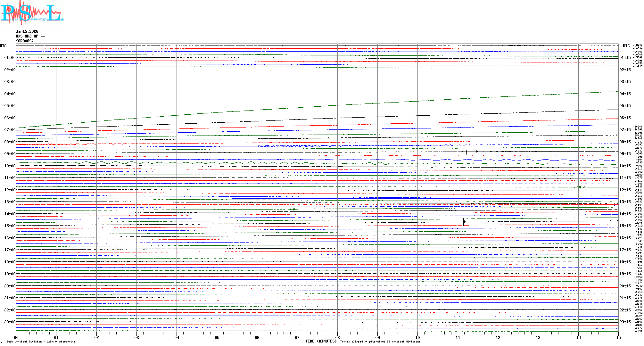644x346 pixels.
Task: Click the small black spike on 08:45 trace
Action: pos(466,152)
